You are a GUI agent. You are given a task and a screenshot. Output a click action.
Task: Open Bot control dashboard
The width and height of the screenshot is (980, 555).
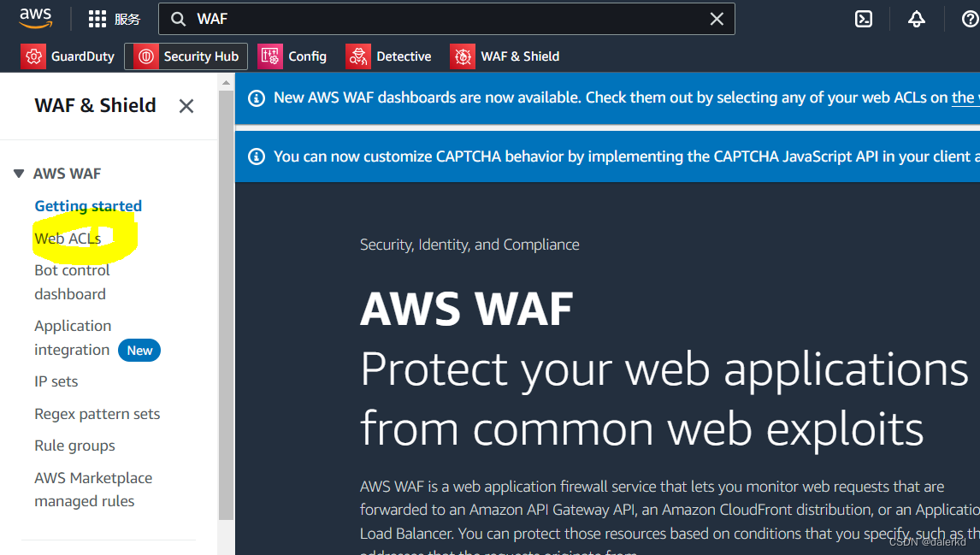pyautogui.click(x=72, y=282)
